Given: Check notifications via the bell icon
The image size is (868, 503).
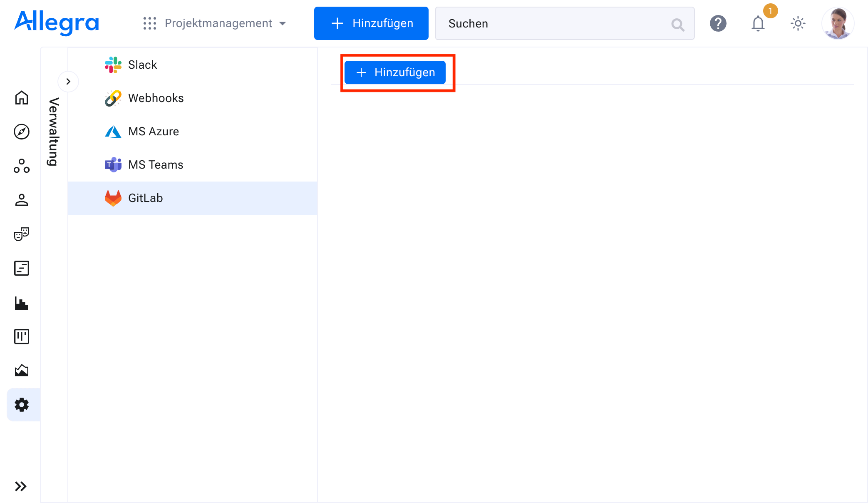Looking at the screenshot, I should pyautogui.click(x=758, y=24).
